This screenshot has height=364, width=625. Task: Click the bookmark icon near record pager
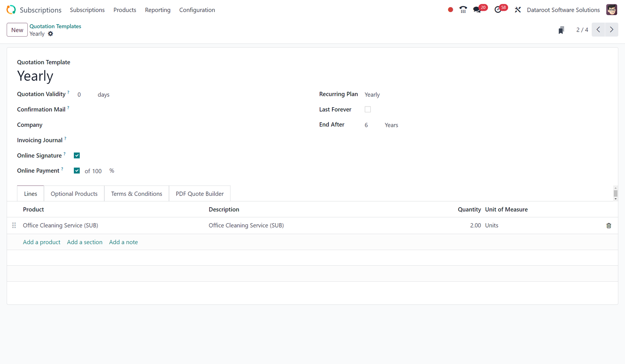pos(561,30)
